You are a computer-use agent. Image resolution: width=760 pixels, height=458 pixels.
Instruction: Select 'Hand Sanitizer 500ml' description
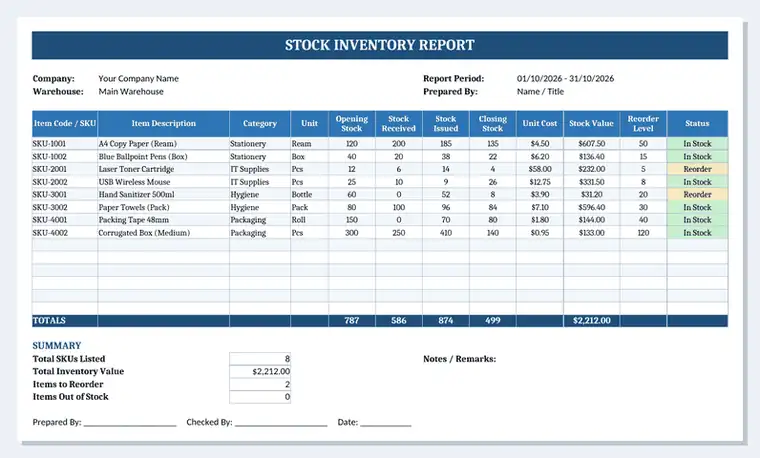pyautogui.click(x=163, y=194)
